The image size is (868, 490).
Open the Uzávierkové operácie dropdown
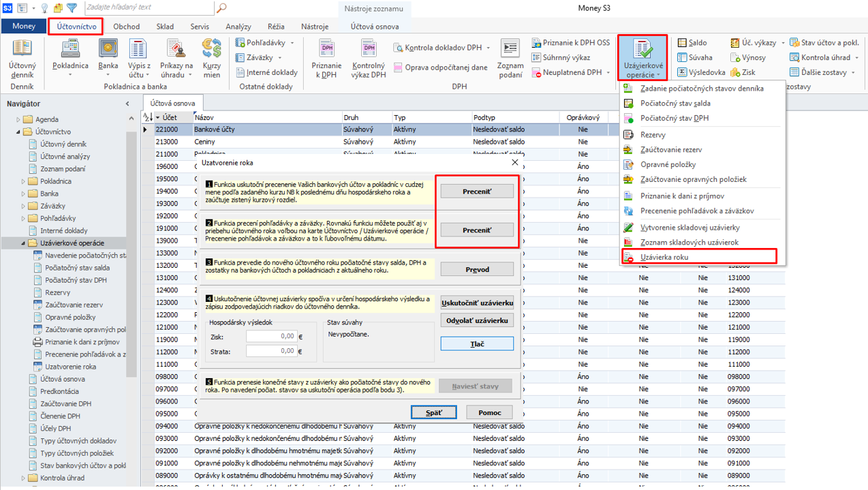(642, 58)
